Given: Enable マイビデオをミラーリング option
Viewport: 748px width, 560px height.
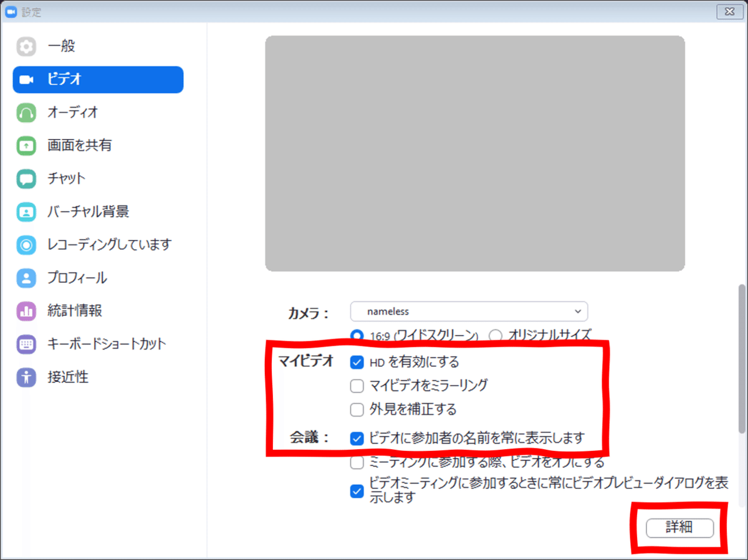Looking at the screenshot, I should point(357,386).
